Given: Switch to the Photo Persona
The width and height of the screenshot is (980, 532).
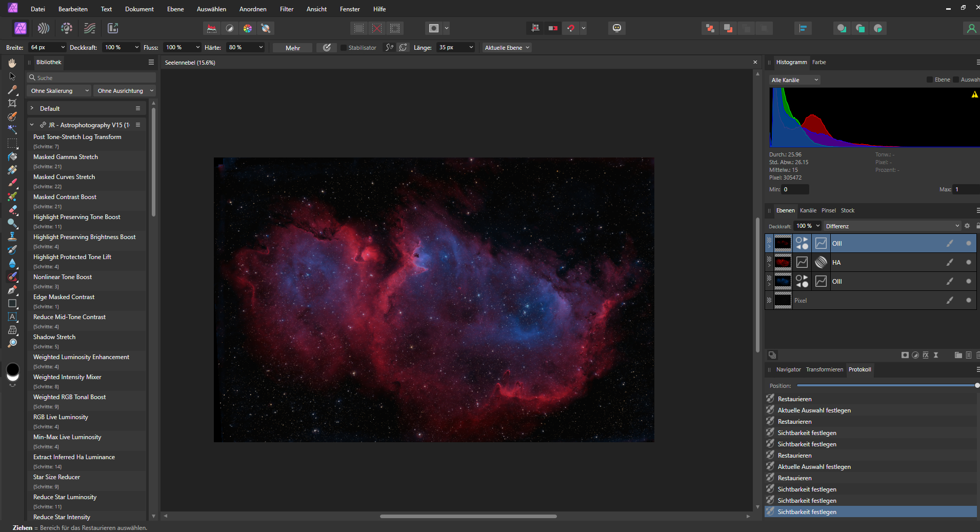Looking at the screenshot, I should (21, 28).
